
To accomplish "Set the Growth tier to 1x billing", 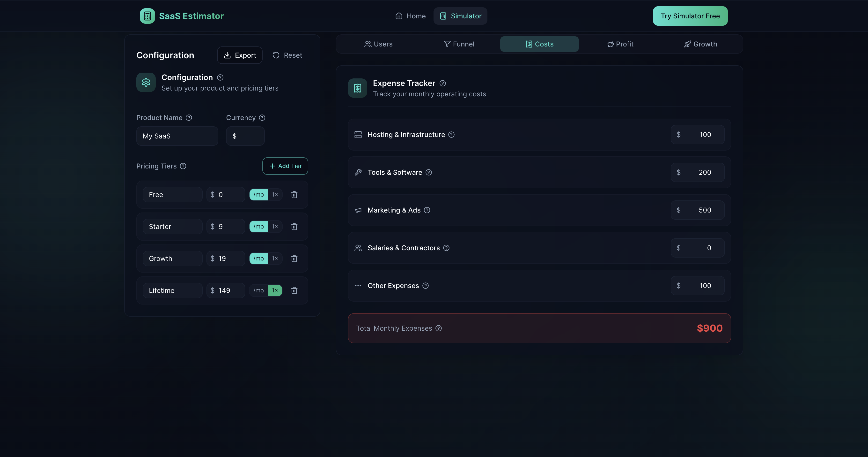I will point(275,258).
